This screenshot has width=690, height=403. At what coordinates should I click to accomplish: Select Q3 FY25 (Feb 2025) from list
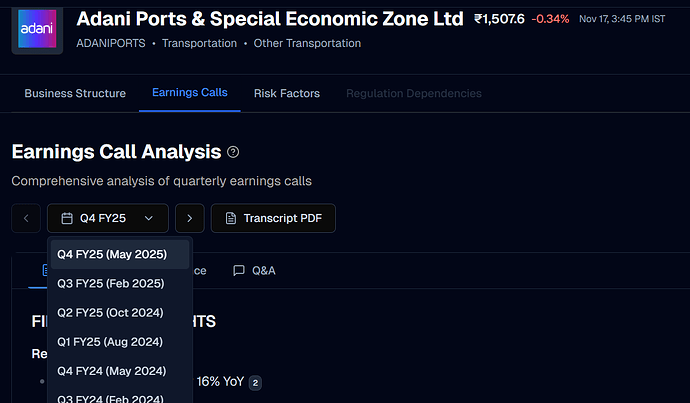point(111,283)
